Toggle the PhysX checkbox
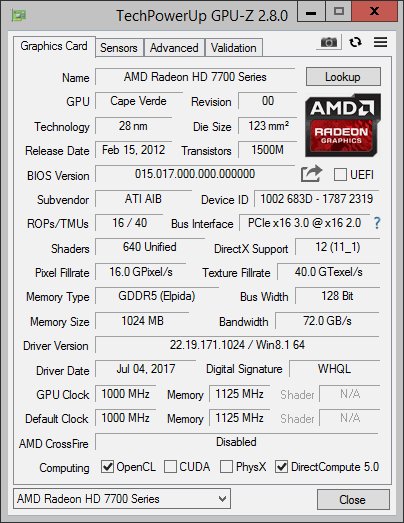 tap(226, 466)
